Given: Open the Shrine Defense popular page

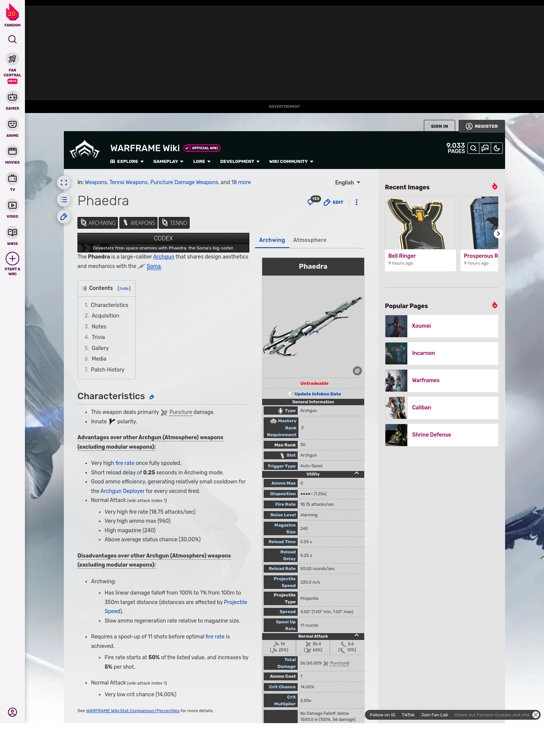Looking at the screenshot, I should [x=442, y=435].
